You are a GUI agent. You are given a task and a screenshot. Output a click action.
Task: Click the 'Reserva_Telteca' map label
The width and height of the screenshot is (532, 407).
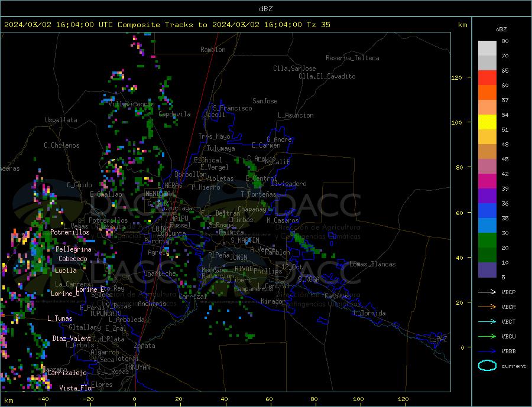tap(352, 58)
